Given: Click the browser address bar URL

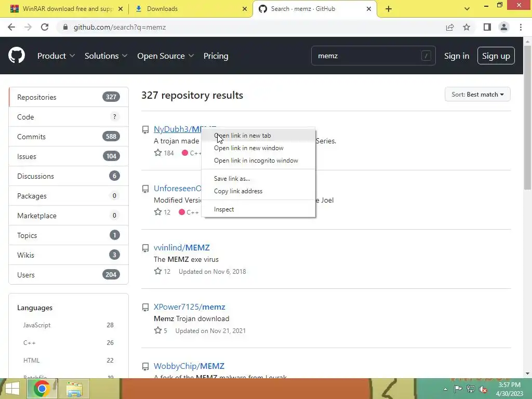Looking at the screenshot, I should tap(119, 27).
